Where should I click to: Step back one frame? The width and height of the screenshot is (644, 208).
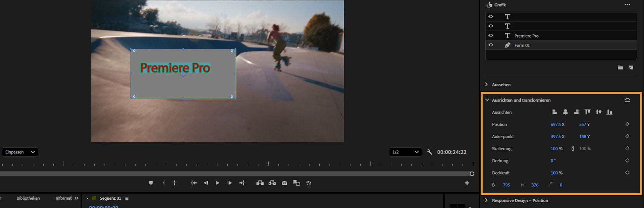pos(206,183)
